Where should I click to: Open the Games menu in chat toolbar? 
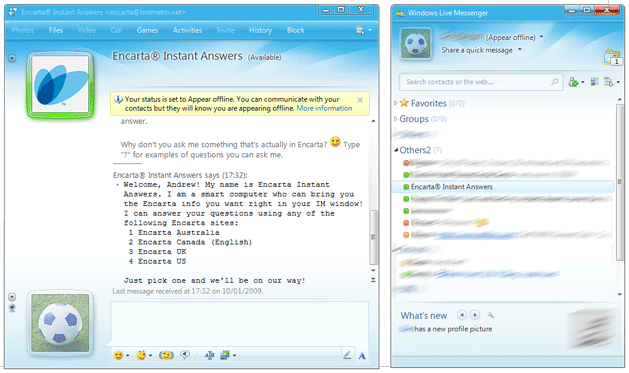click(x=147, y=30)
